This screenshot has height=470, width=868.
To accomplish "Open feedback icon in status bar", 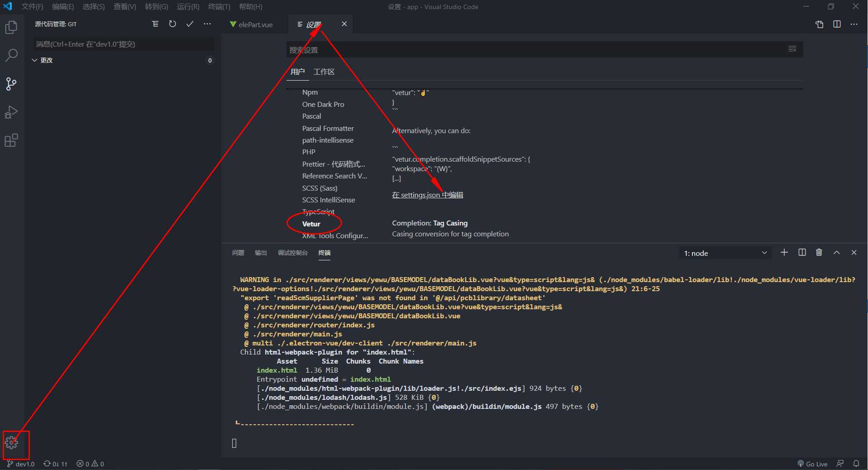I will [840, 464].
